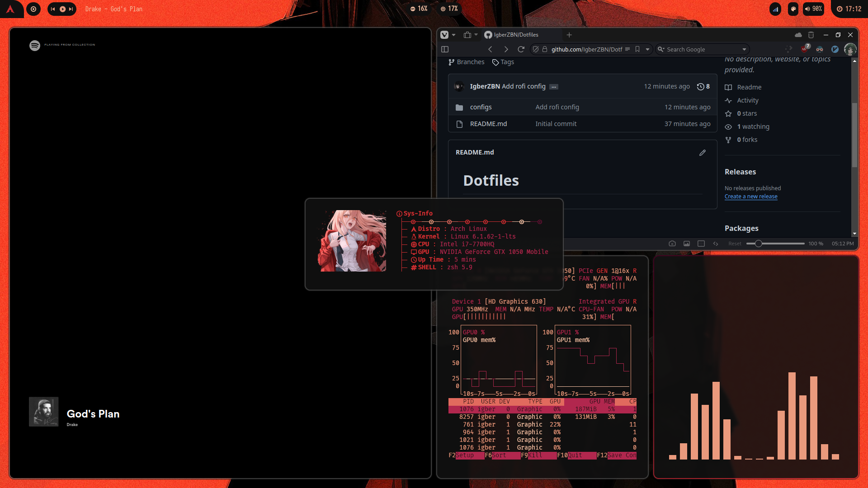Click the 'Create a new release' link

pos(751,197)
